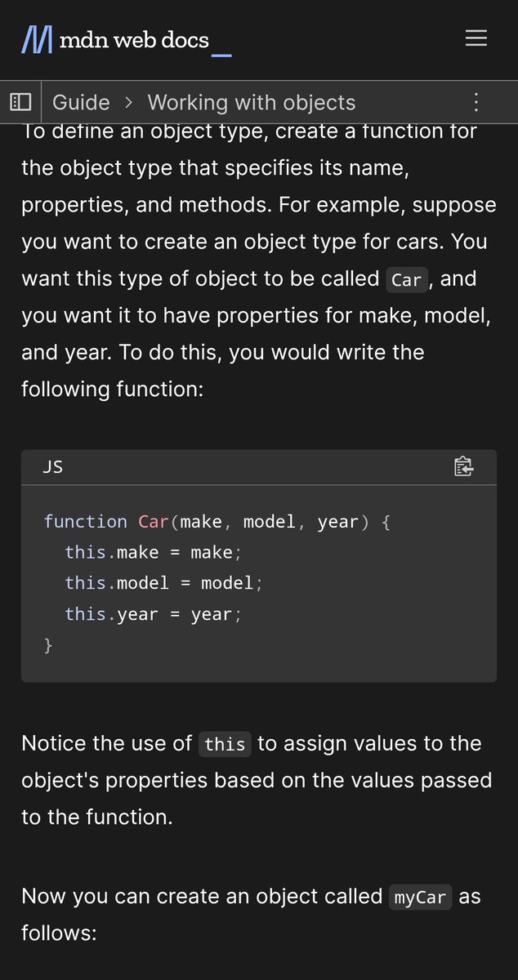The width and height of the screenshot is (518, 980).
Task: Click the closing brace of the function
Action: pyautogui.click(x=48, y=645)
